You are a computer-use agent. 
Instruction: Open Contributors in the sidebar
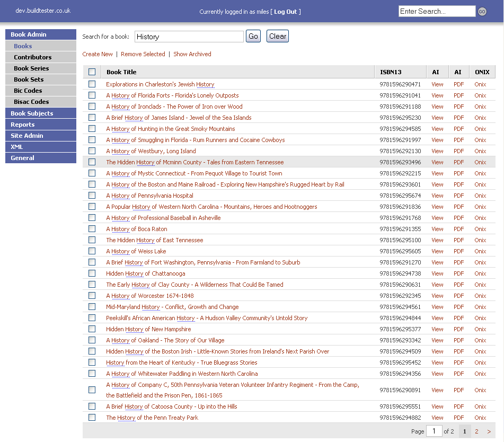[41, 57]
